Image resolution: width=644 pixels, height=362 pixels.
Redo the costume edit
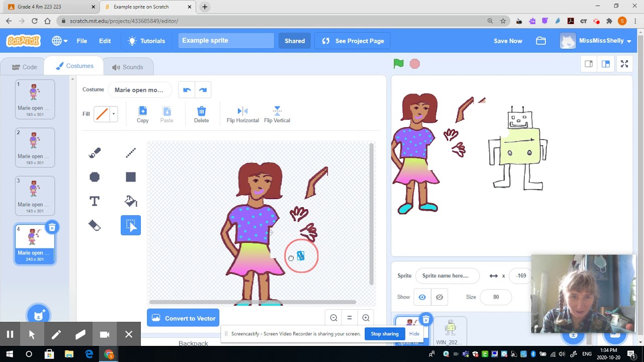click(x=203, y=90)
